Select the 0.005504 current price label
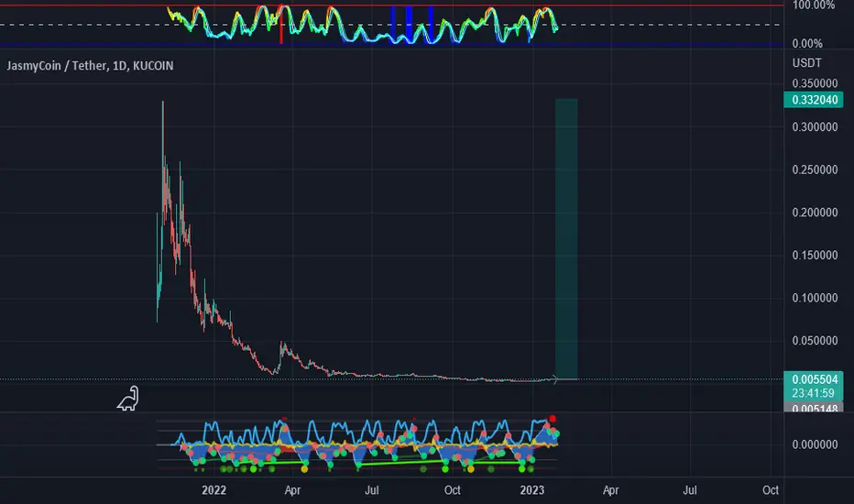The height and width of the screenshot is (504, 854). point(813,379)
